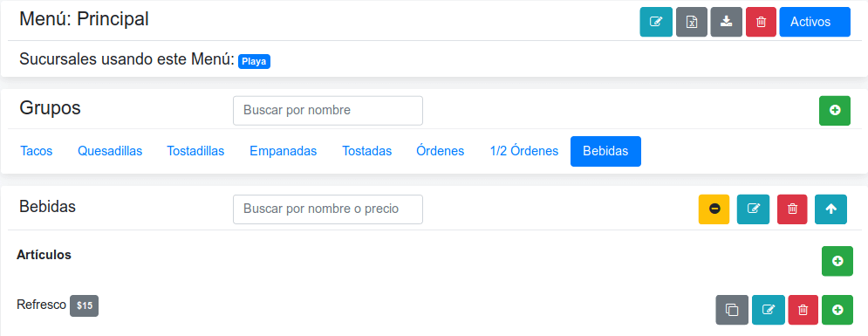868x336 pixels.
Task: Add to Refresco with green plus button
Action: [x=837, y=310]
